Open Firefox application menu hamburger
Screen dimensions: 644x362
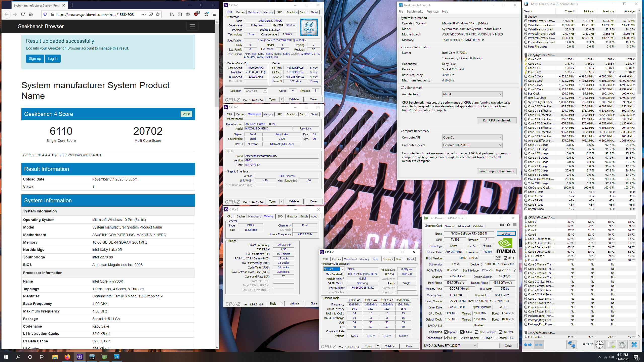pyautogui.click(x=214, y=14)
